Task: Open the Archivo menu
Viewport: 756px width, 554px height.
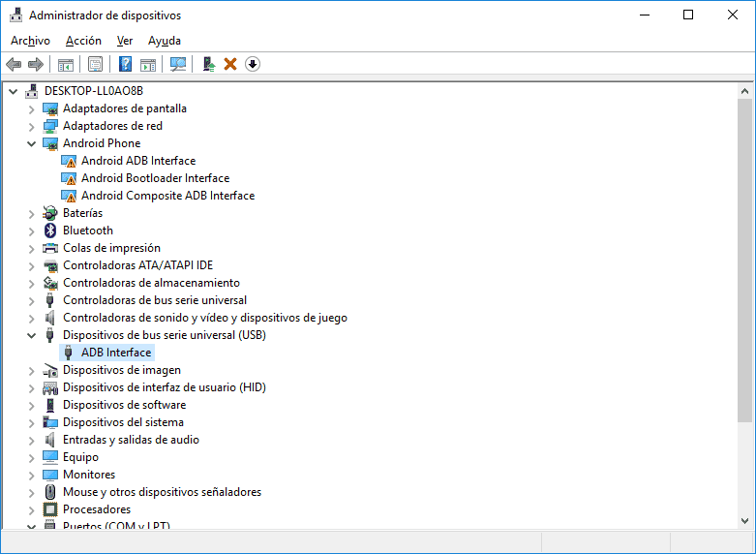Action: pyautogui.click(x=30, y=41)
